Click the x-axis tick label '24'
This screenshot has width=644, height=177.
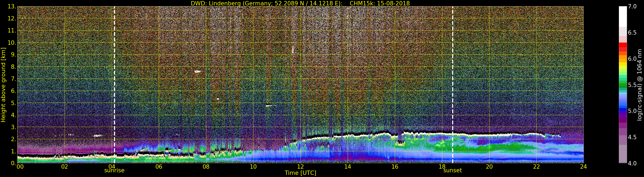pos(583,167)
